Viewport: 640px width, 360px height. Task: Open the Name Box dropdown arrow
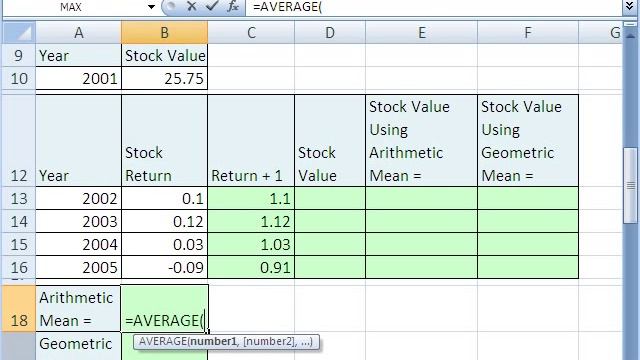point(151,7)
